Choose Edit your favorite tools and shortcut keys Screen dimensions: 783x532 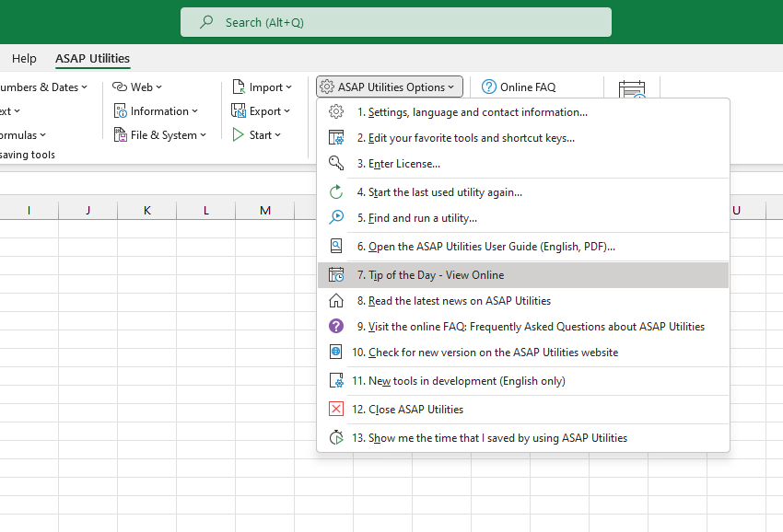point(523,138)
